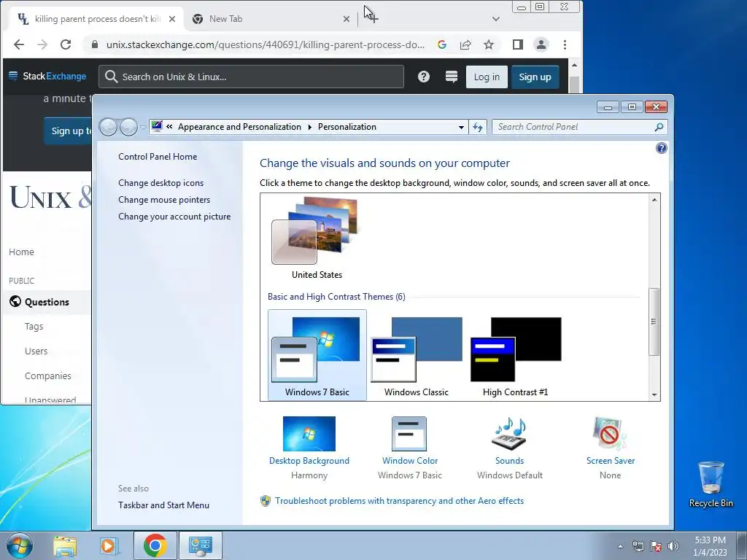The width and height of the screenshot is (747, 560).
Task: Show hidden tray icons arrow
Action: click(620, 546)
